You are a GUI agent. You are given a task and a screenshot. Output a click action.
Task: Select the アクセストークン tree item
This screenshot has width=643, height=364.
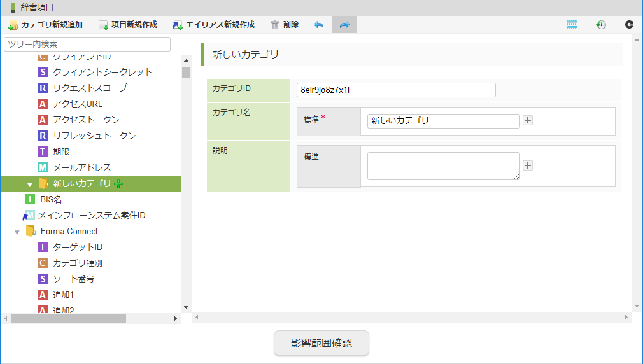(x=85, y=120)
